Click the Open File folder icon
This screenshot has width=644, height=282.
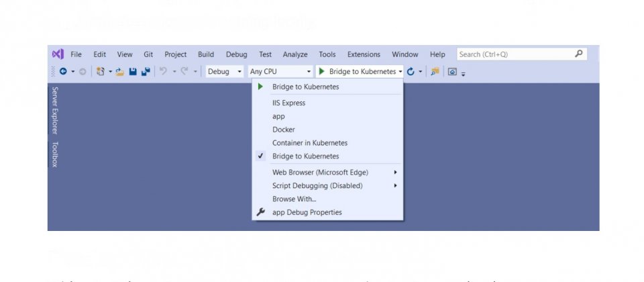tap(120, 71)
